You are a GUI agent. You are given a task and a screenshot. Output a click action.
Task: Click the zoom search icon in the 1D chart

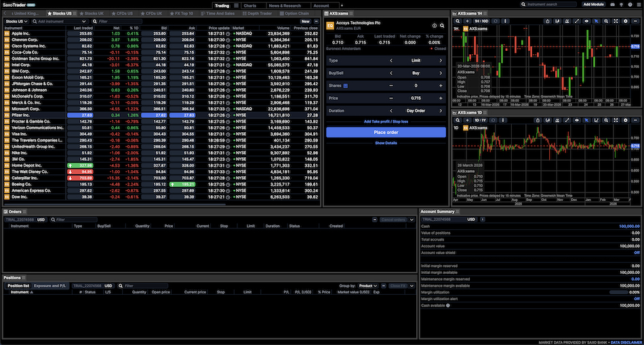[x=458, y=120]
